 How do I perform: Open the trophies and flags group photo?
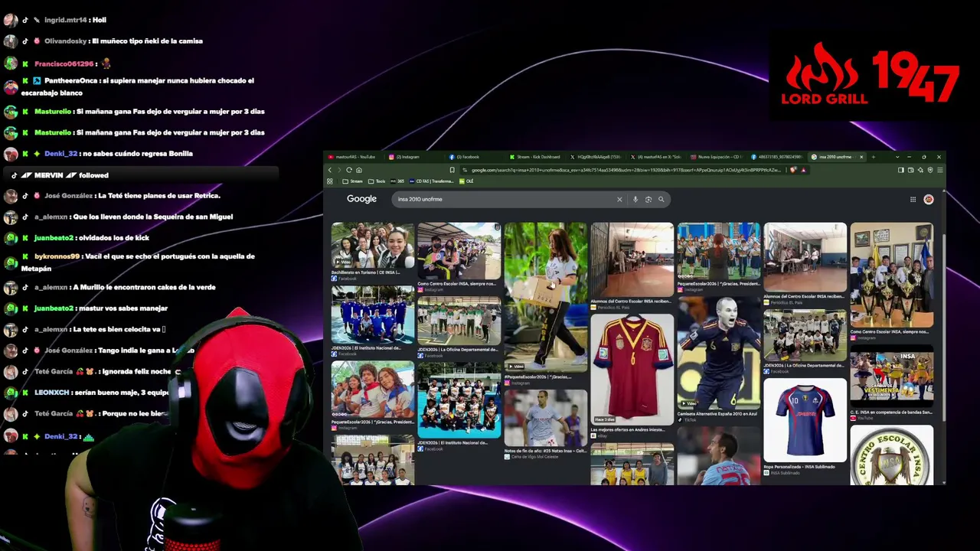point(892,275)
